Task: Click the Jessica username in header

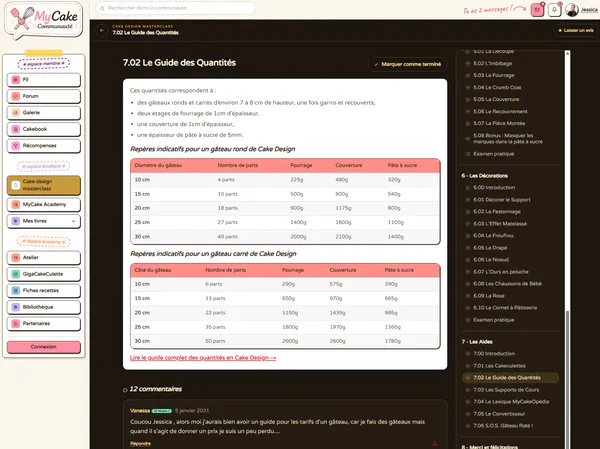Action: coord(589,10)
